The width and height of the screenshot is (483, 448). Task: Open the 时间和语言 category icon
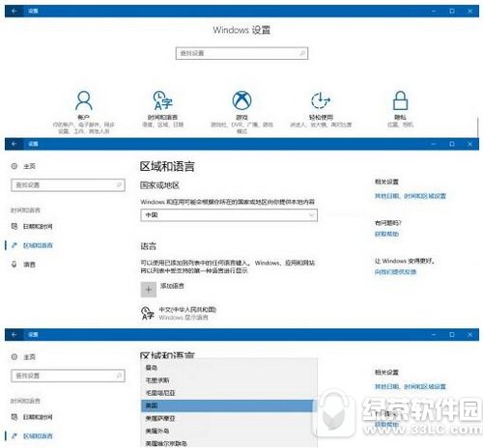[x=162, y=100]
